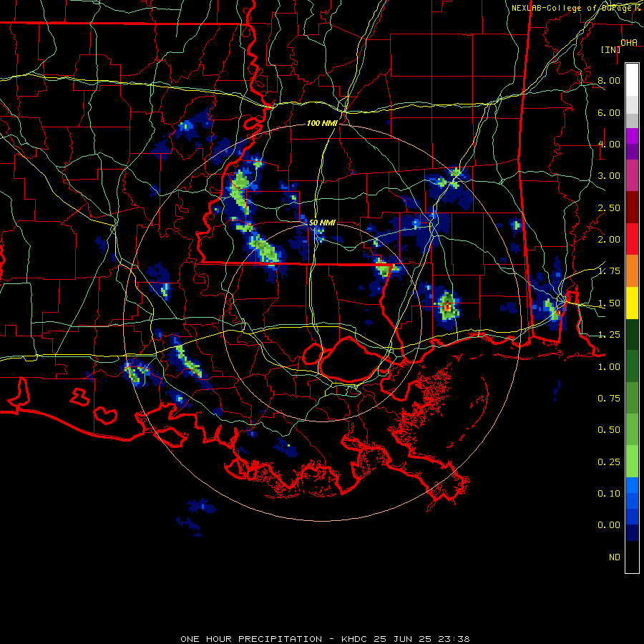Viewport: 644px width, 644px height.
Task: Click the 1.75 legend value
Action: tap(609, 271)
